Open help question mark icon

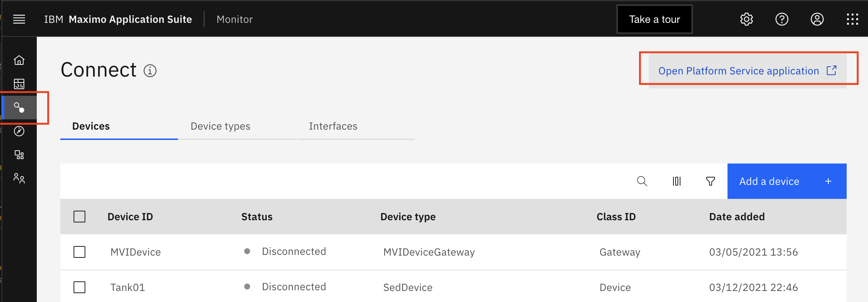tap(782, 19)
